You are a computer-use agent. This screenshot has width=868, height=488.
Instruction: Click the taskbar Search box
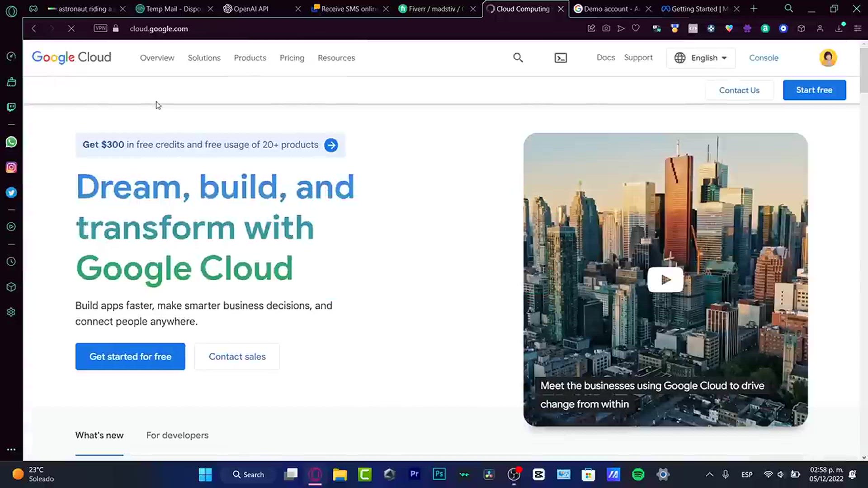(x=249, y=474)
